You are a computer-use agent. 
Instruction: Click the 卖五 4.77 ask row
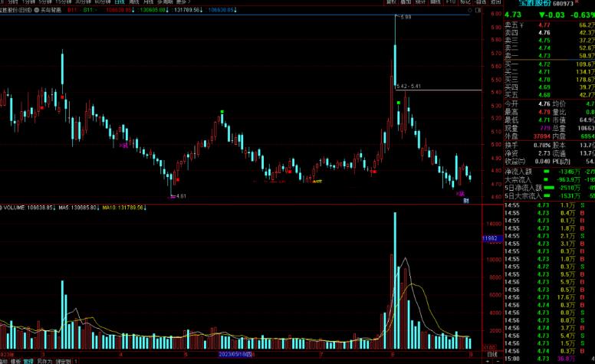click(x=550, y=25)
